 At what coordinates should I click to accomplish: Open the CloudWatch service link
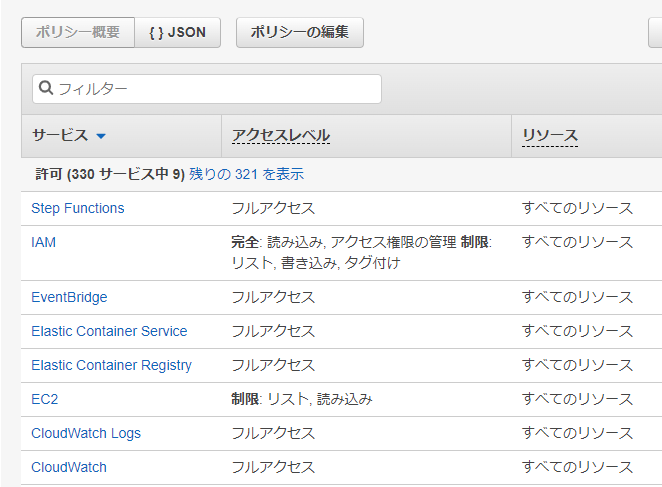point(69,467)
